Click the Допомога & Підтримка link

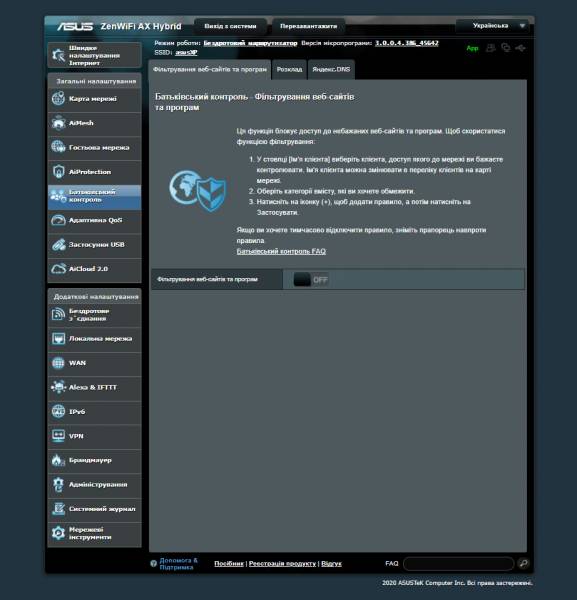tap(178, 564)
